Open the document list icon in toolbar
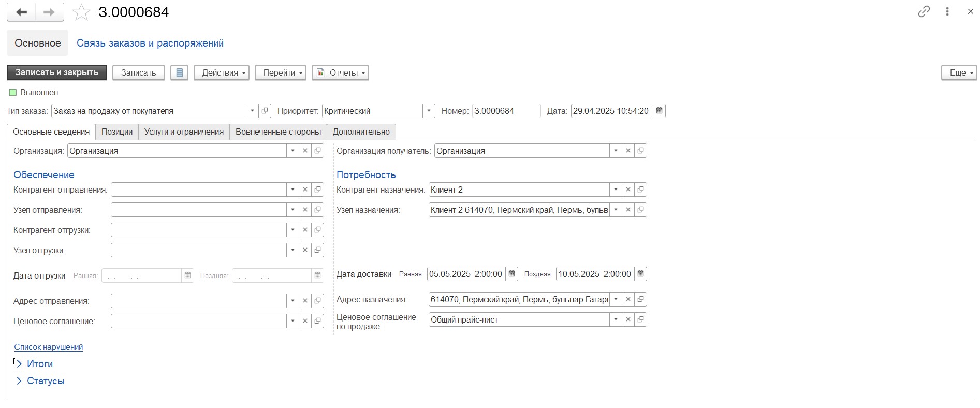 (179, 73)
